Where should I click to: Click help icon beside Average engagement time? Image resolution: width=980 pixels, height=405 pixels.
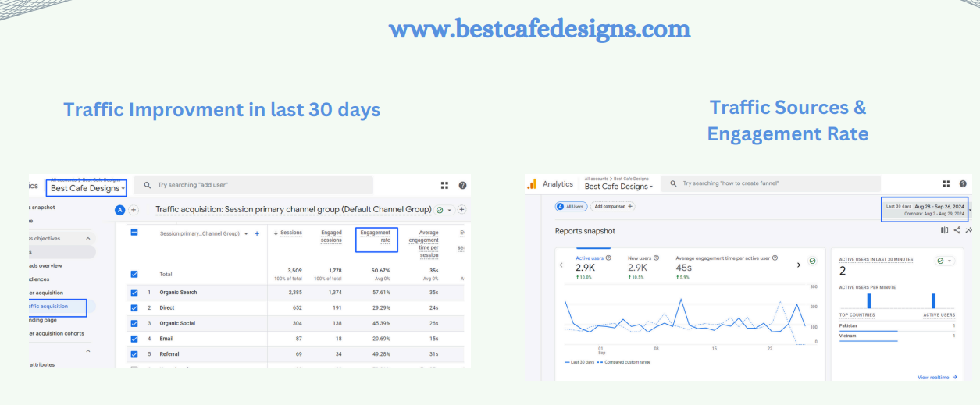coord(774,258)
